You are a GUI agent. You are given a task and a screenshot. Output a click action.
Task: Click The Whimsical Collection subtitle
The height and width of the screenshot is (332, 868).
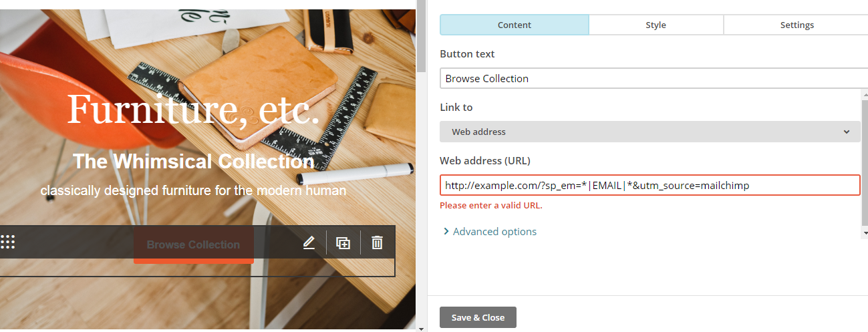click(193, 161)
